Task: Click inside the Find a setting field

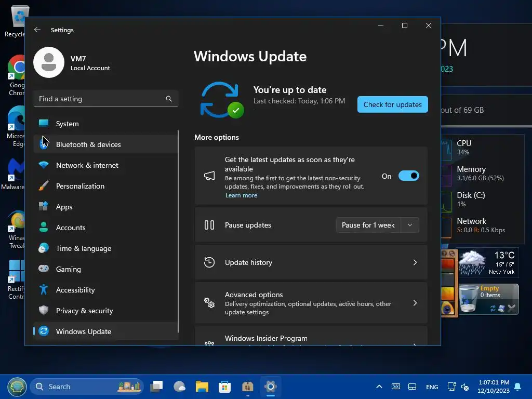Action: 105,99
